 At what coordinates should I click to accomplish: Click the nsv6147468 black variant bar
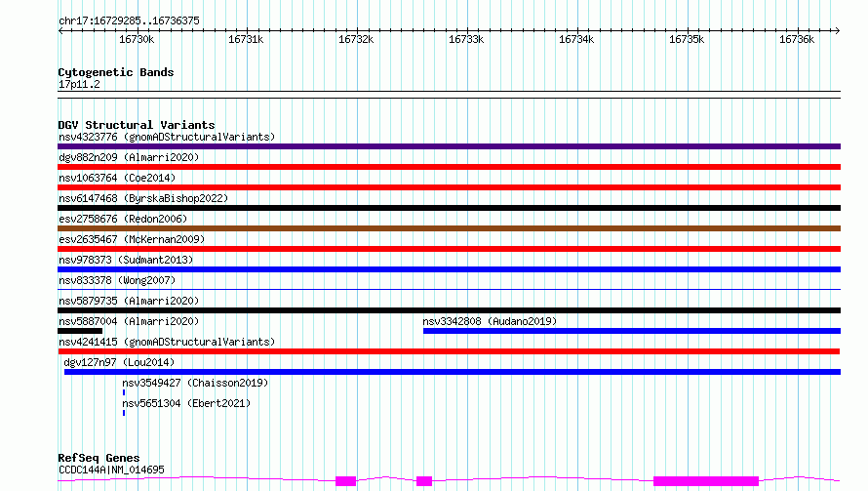point(449,208)
